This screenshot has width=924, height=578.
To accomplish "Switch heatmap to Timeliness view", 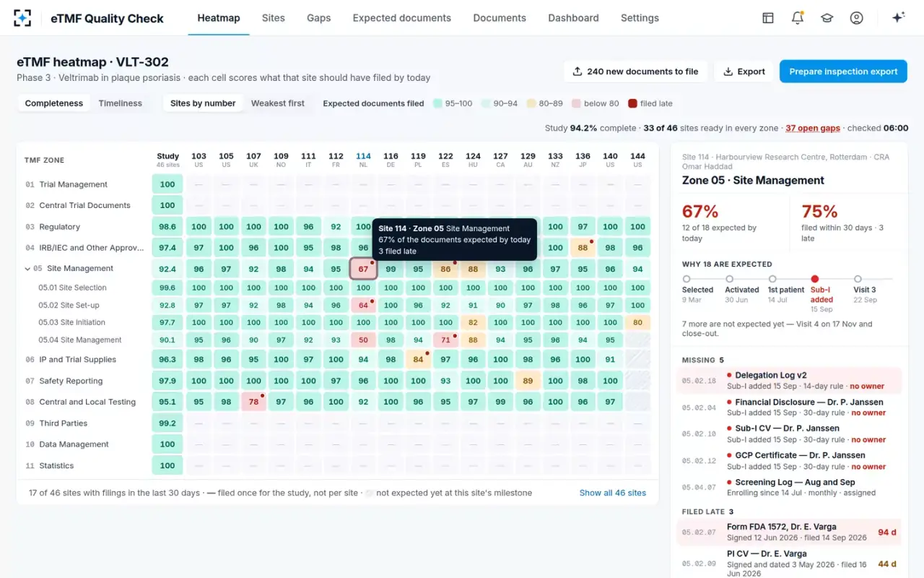I will click(121, 103).
